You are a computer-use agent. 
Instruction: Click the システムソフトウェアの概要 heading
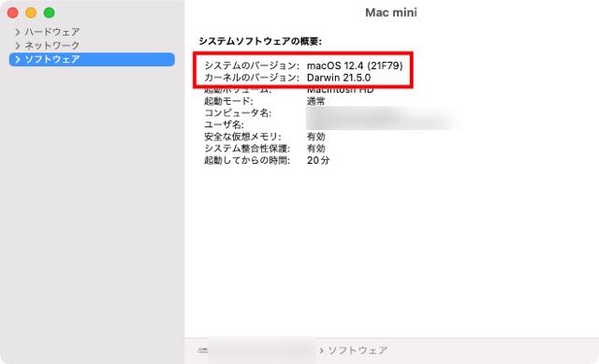point(260,41)
